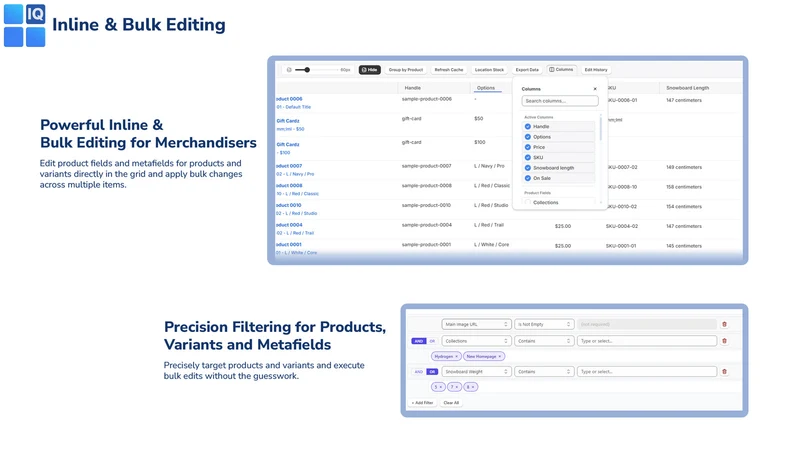The image size is (800, 450).
Task: Click the Clear All button
Action: pyautogui.click(x=451, y=403)
